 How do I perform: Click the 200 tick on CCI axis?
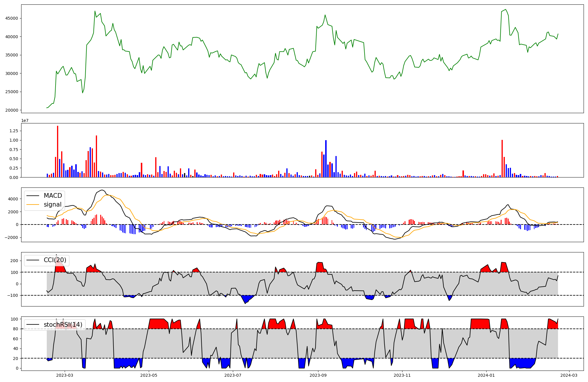click(15, 261)
